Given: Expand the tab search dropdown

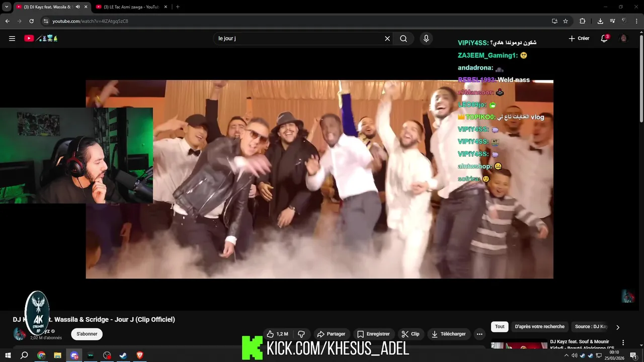Looking at the screenshot, I should (x=7, y=7).
